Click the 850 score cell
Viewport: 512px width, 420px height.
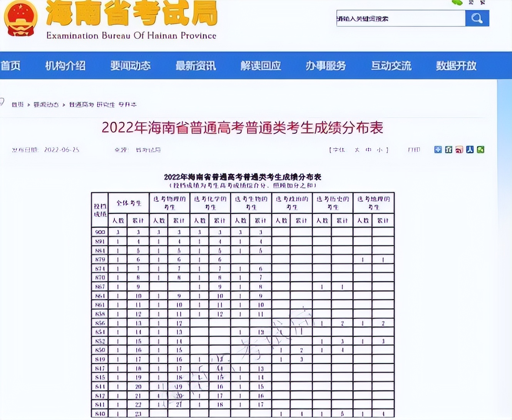coord(100,350)
